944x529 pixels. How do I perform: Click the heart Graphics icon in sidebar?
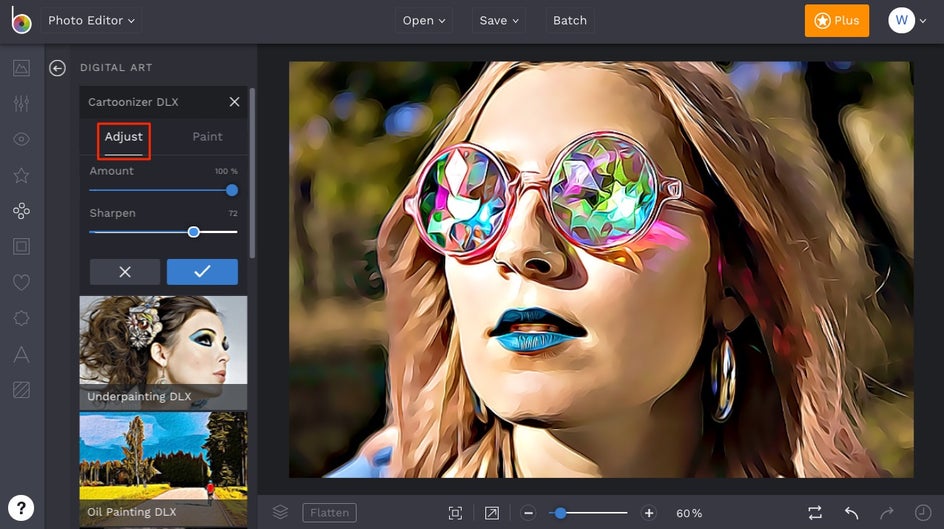point(21,283)
